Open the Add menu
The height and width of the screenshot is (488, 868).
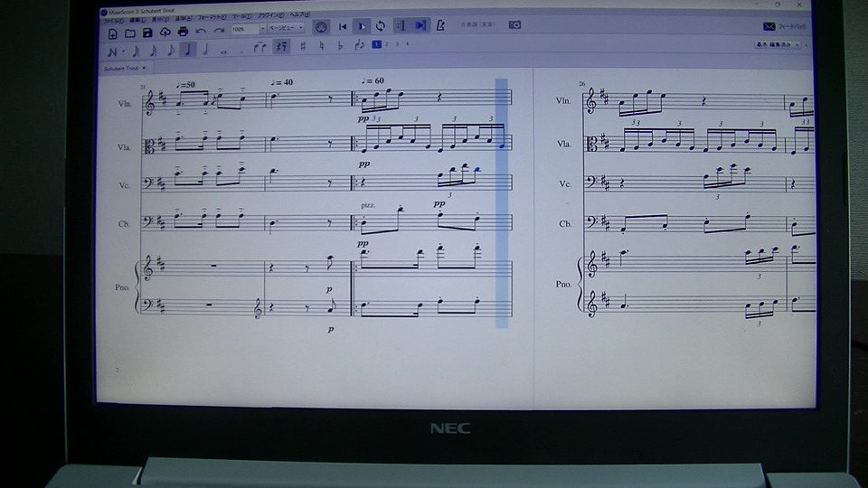tap(184, 19)
